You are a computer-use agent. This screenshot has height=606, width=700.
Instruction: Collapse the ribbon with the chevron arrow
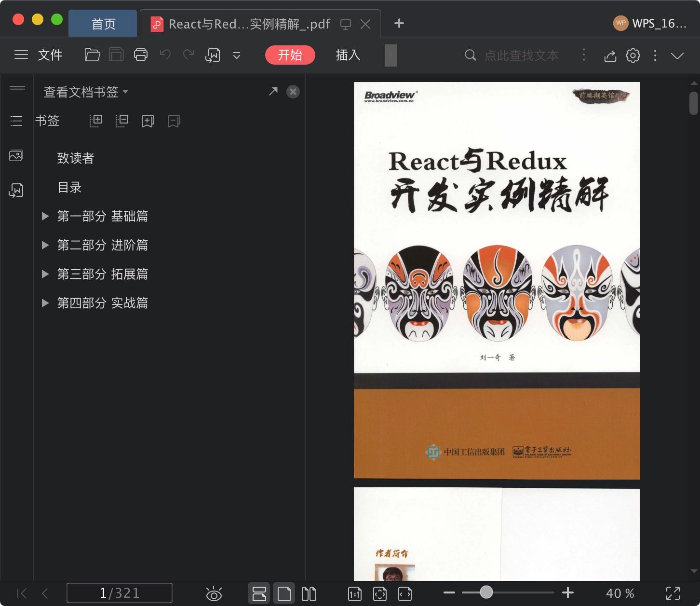677,55
